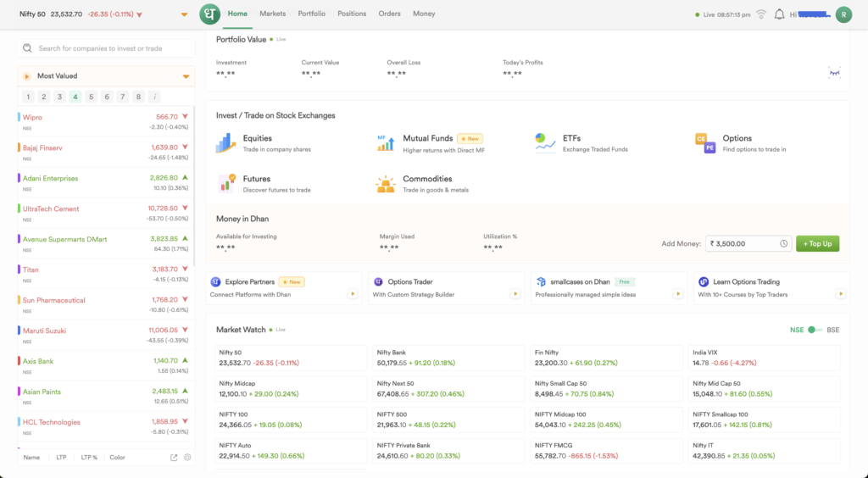Switch to watchlist tab 1
The width and height of the screenshot is (868, 478).
[x=28, y=97]
